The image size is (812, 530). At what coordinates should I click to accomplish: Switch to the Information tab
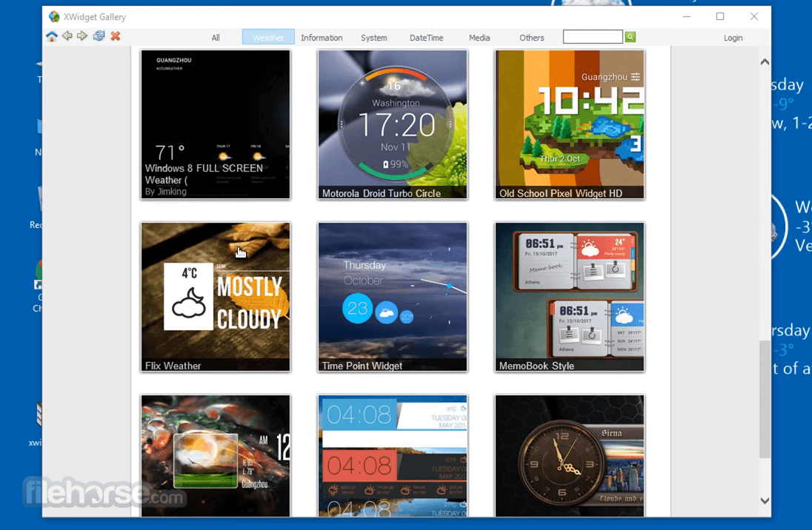[x=322, y=38]
